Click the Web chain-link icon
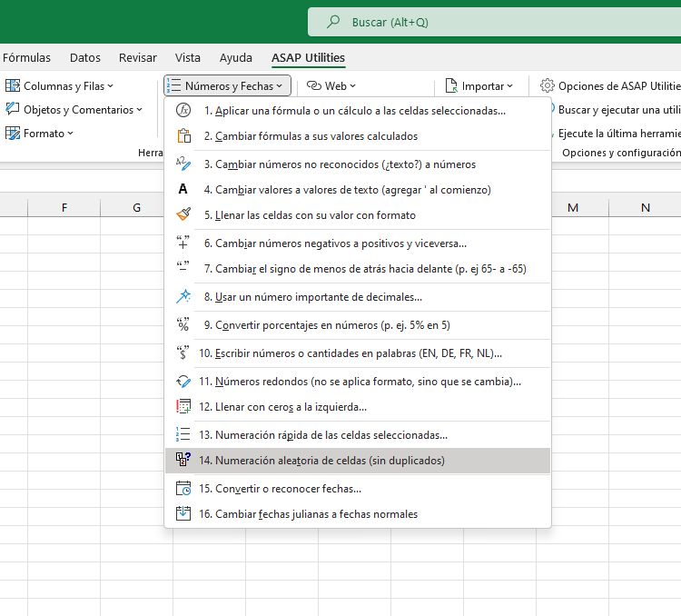The width and height of the screenshot is (681, 616). tap(313, 85)
